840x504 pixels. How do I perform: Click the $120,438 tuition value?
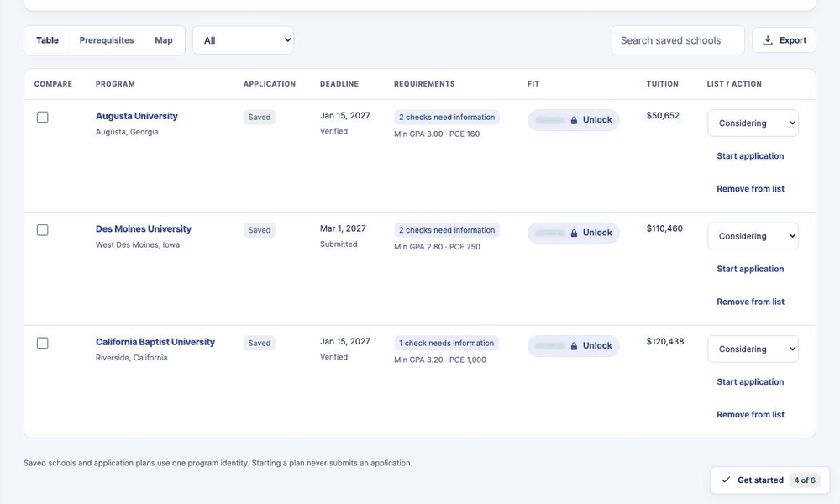pos(664,342)
